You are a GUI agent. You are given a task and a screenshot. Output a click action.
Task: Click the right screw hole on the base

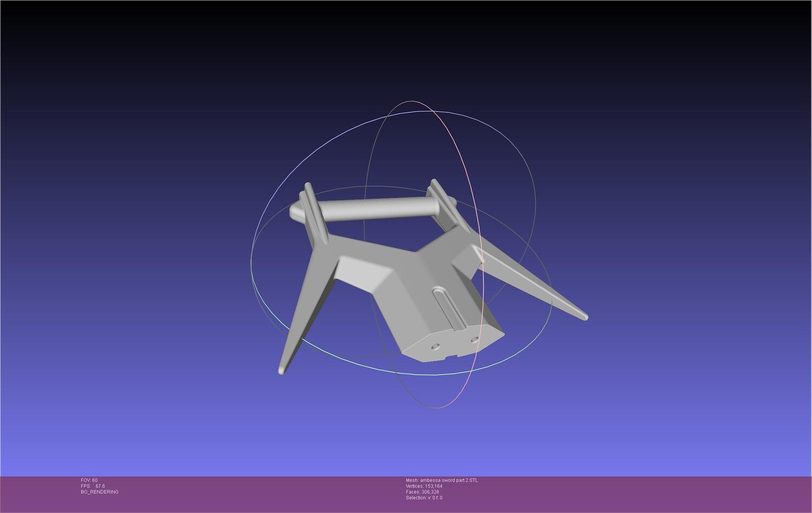coord(474,340)
